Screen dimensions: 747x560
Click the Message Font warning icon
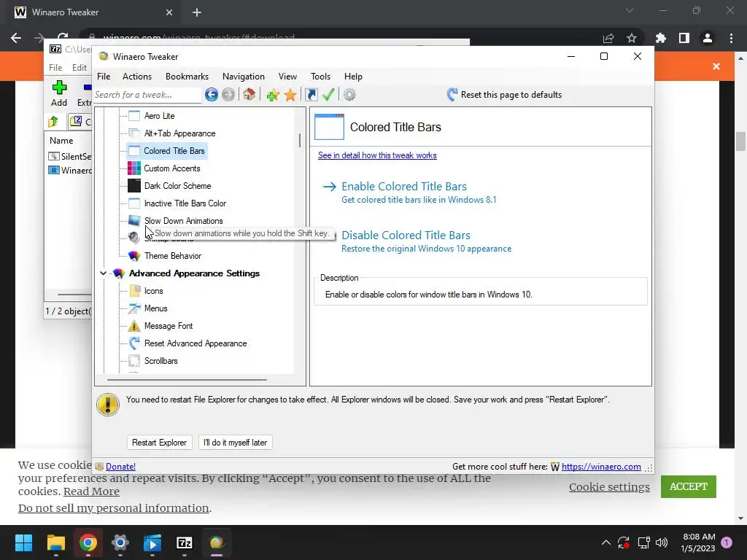click(x=134, y=326)
